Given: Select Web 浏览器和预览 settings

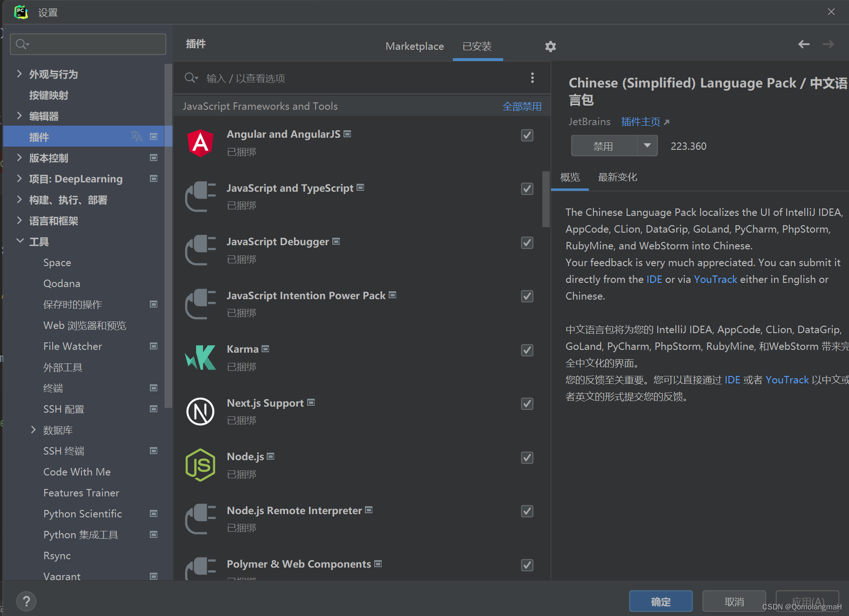Looking at the screenshot, I should pyautogui.click(x=85, y=325).
